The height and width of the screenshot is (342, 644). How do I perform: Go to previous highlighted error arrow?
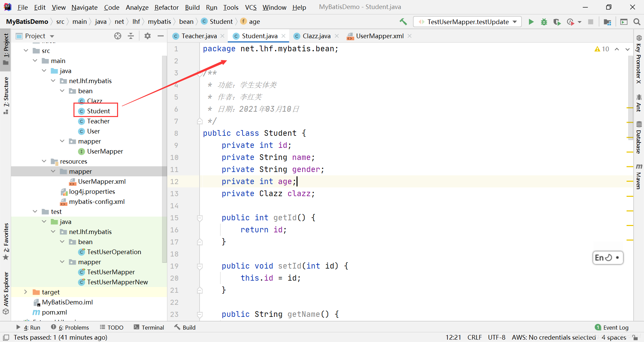617,49
